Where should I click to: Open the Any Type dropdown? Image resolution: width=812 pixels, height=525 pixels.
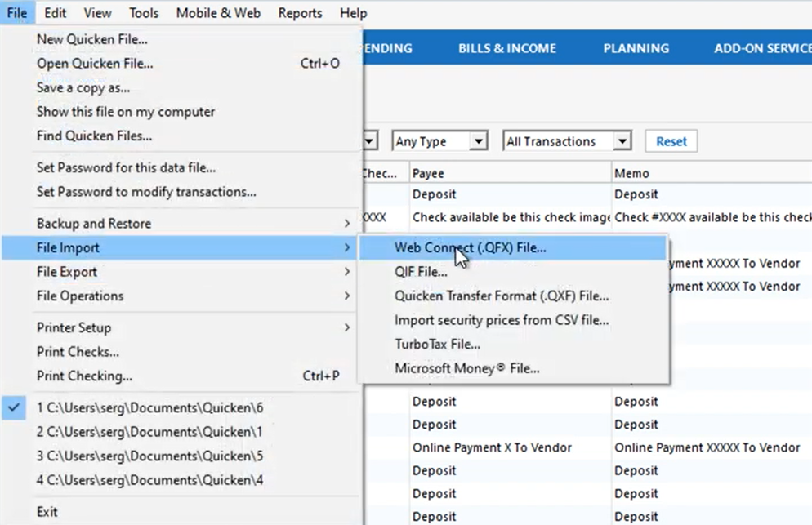click(x=439, y=140)
